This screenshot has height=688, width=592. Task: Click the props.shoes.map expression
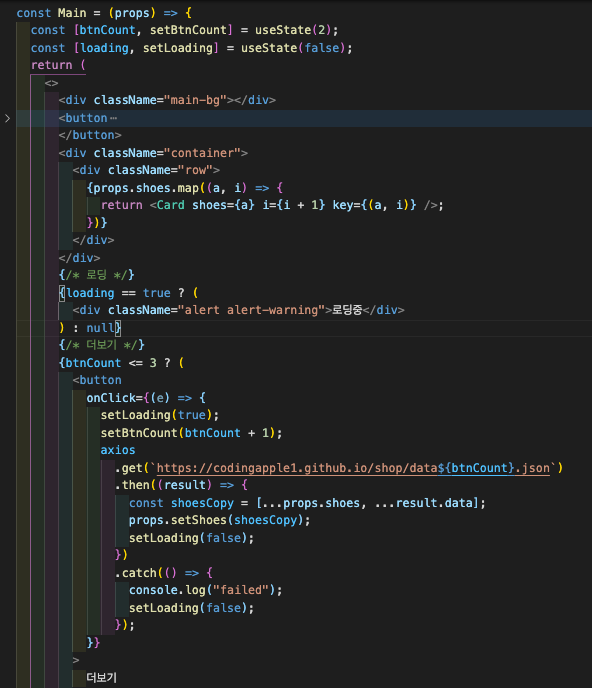pyautogui.click(x=146, y=188)
